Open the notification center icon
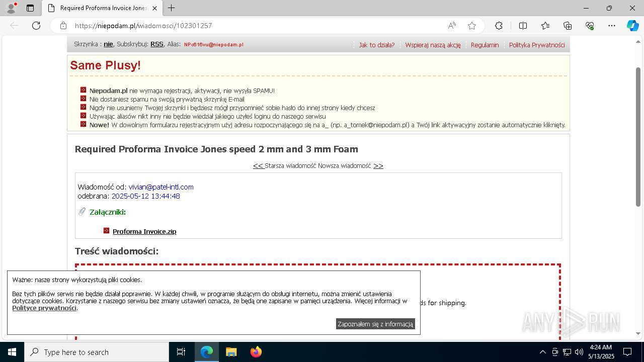 (627, 352)
